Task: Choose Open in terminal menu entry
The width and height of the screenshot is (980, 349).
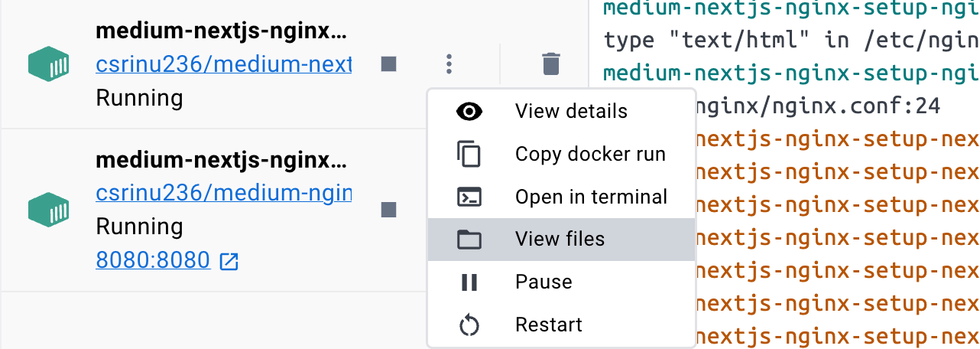Action: click(591, 197)
